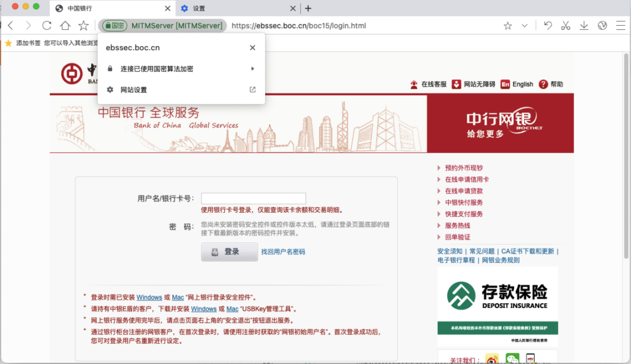Open 服务热线 link
Image resolution: width=631 pixels, height=364 pixels.
[457, 226]
